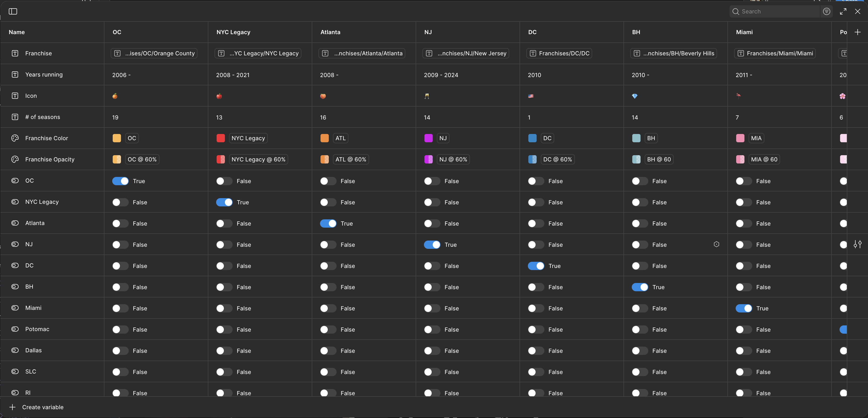Viewport: 868px width, 418px height.
Task: Click the color variable icon beside Franchise Color
Action: (15, 138)
